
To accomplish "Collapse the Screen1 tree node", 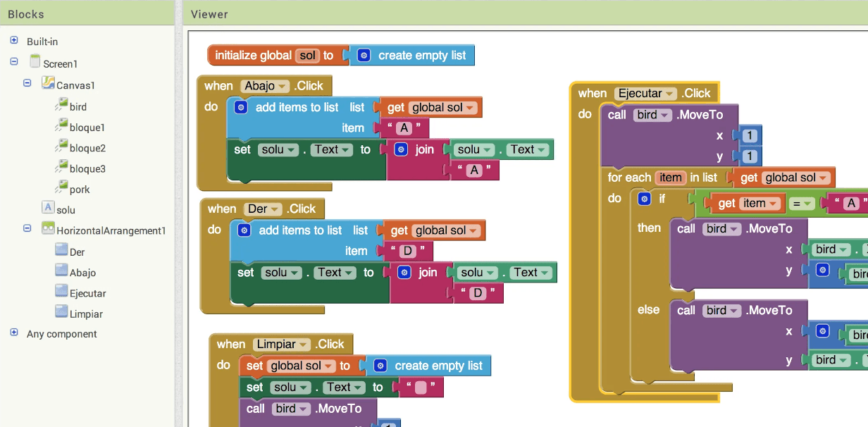I will click(14, 62).
